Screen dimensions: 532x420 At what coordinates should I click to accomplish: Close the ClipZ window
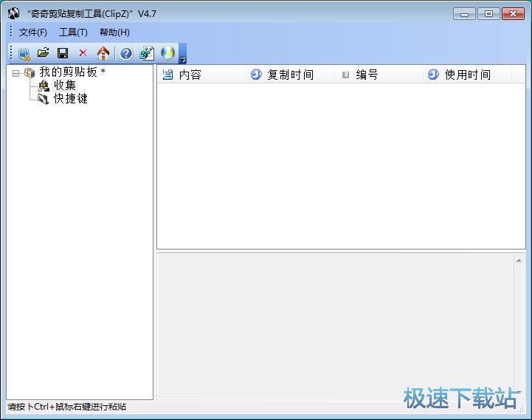click(x=513, y=14)
